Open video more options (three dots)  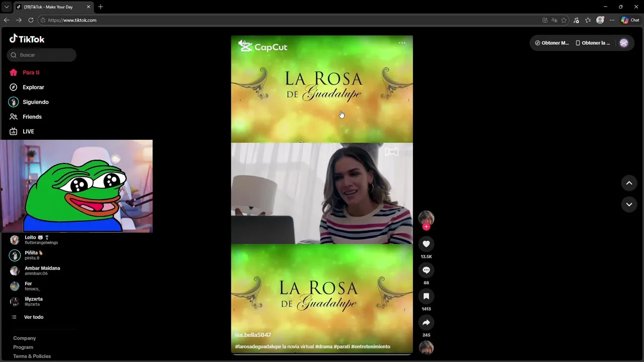pyautogui.click(x=402, y=43)
